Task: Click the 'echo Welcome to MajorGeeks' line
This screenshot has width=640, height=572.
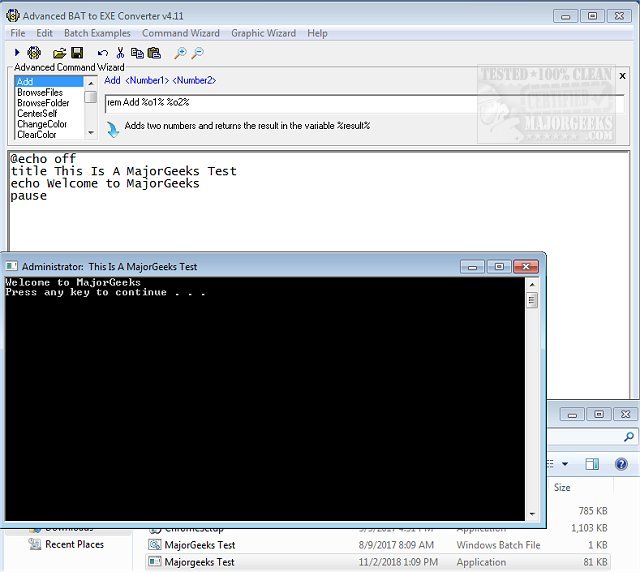Action: pyautogui.click(x=105, y=183)
